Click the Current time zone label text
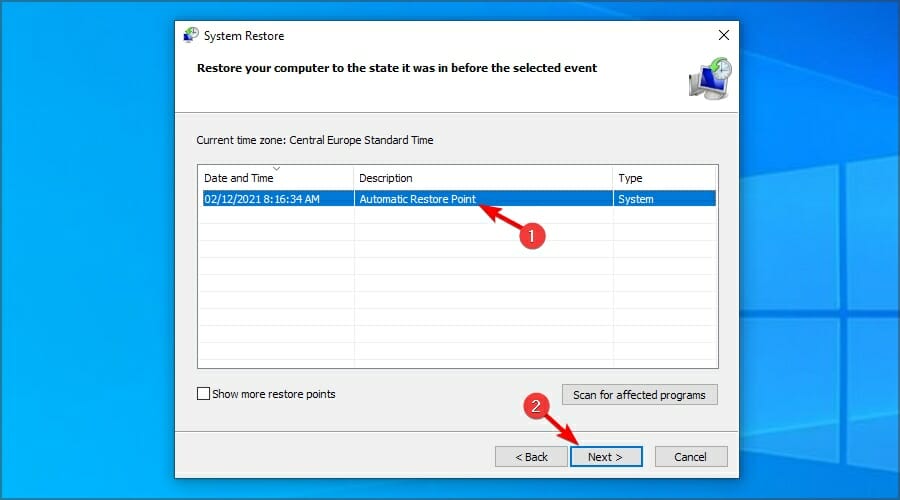The image size is (900, 500). pyautogui.click(x=315, y=140)
